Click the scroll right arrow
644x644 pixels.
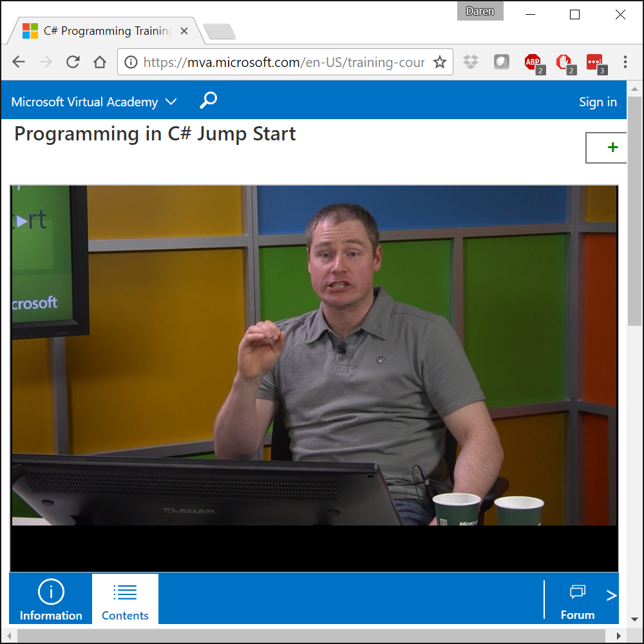click(618, 636)
